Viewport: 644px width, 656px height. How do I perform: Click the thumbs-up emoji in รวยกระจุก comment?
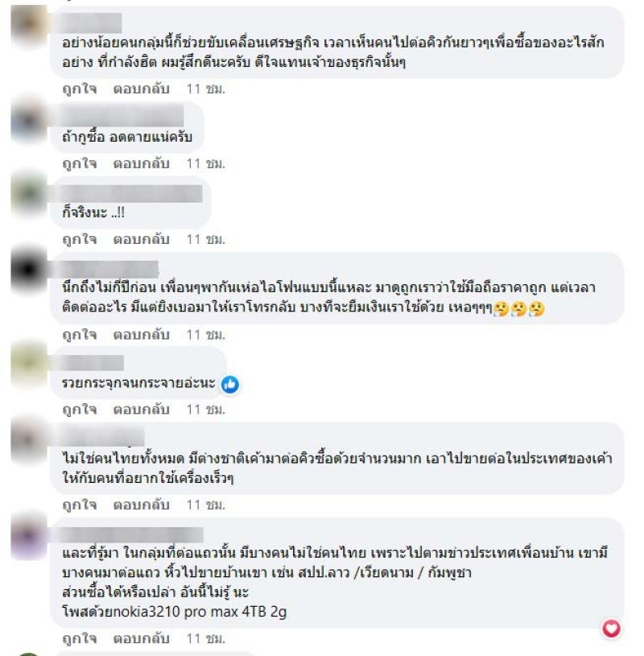tap(230, 384)
